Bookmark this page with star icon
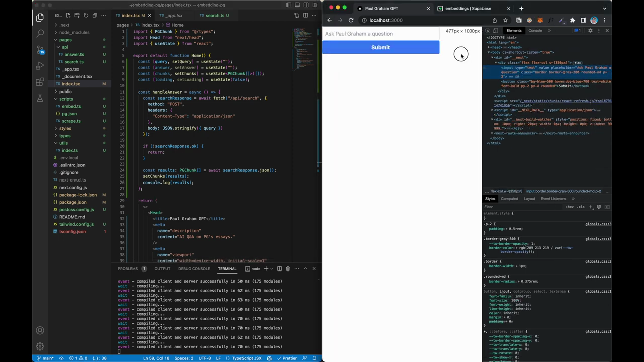 505,20
